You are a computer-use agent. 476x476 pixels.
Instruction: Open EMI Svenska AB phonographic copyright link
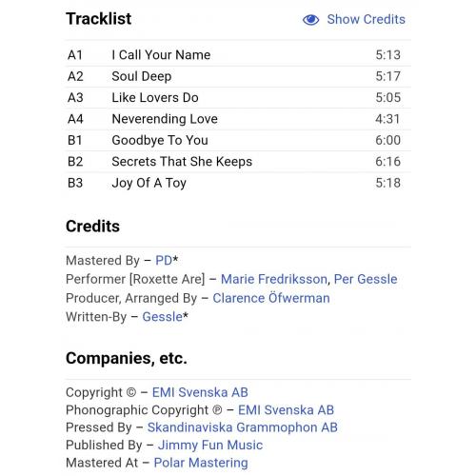coord(286,409)
